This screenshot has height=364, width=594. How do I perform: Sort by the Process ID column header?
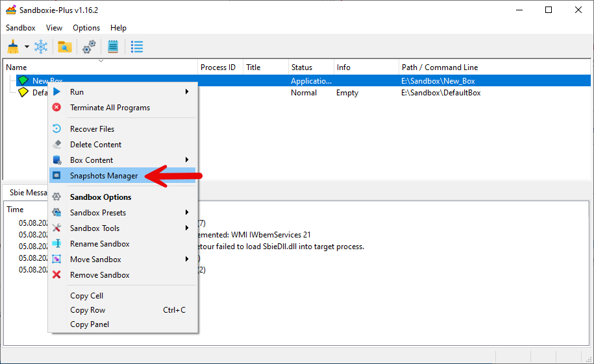click(x=220, y=67)
